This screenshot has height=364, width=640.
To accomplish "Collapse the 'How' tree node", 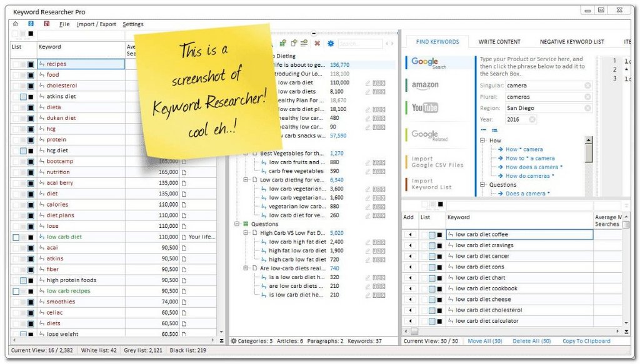I will [x=482, y=140].
